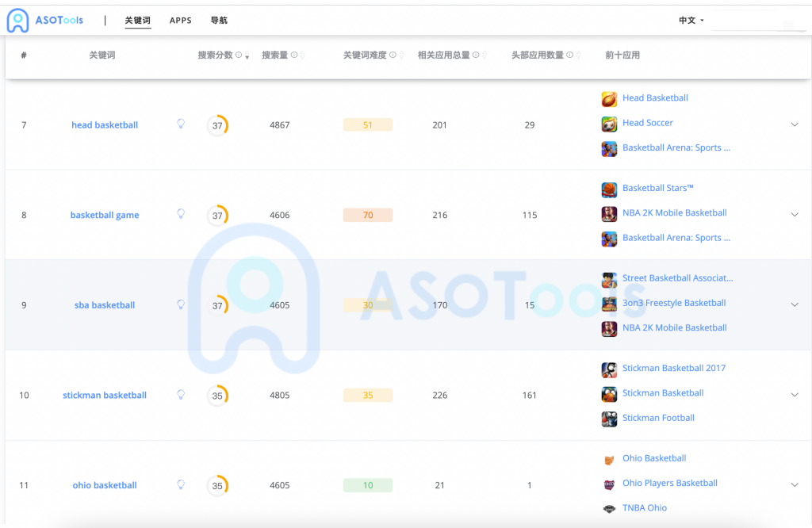Click difficulty badge 10 for ohio basketball

[x=368, y=485]
